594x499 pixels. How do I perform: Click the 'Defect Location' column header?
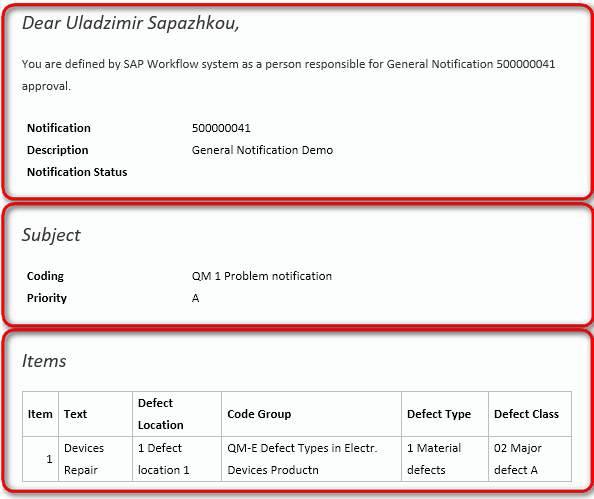point(177,414)
